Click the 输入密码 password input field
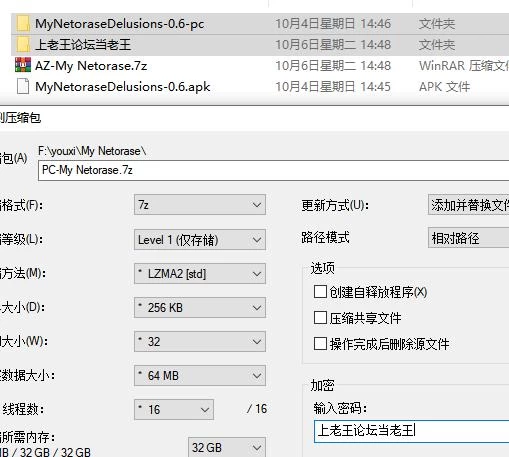 click(411, 431)
